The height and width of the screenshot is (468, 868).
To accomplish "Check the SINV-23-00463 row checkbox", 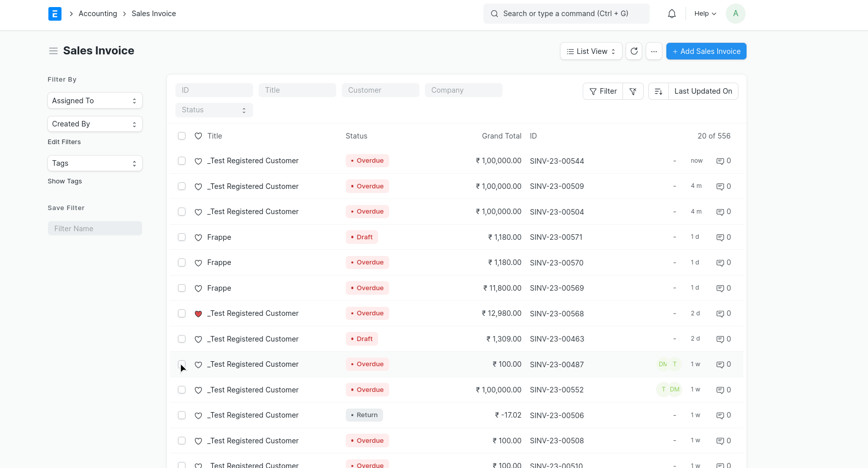I will tap(182, 339).
